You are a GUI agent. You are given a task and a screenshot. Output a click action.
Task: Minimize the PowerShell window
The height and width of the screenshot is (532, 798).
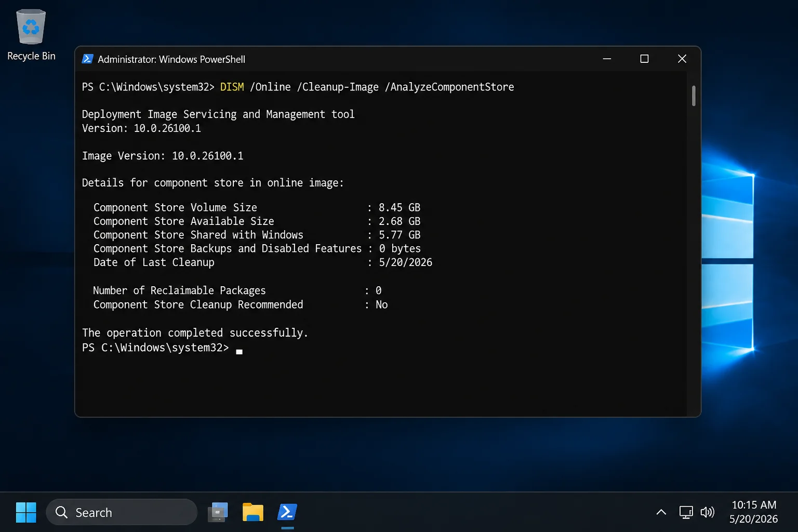(x=607, y=59)
